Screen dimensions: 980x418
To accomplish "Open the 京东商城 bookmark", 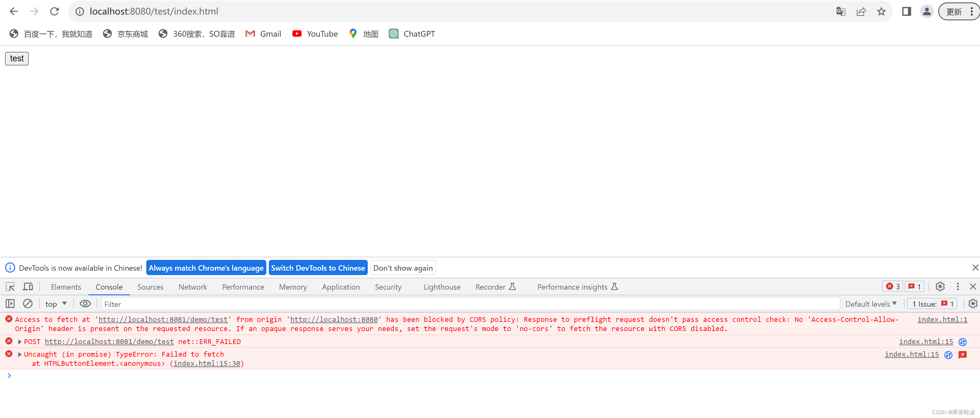I will 125,34.
